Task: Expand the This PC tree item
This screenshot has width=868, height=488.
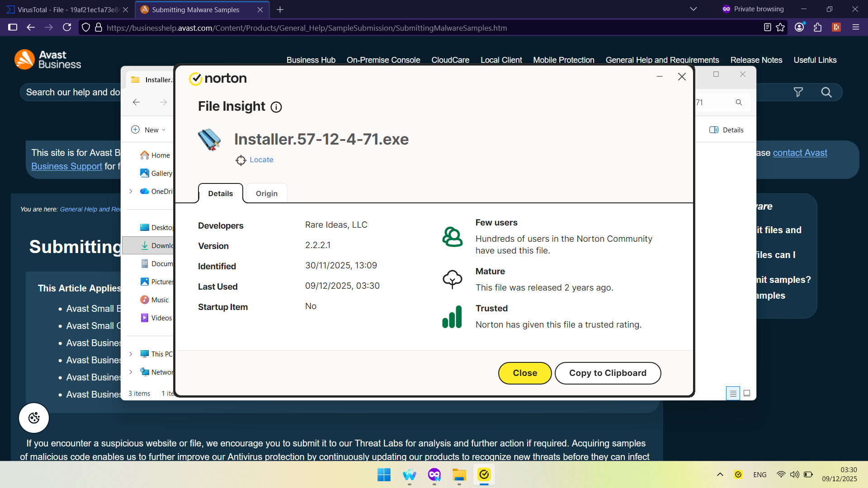Action: (131, 354)
